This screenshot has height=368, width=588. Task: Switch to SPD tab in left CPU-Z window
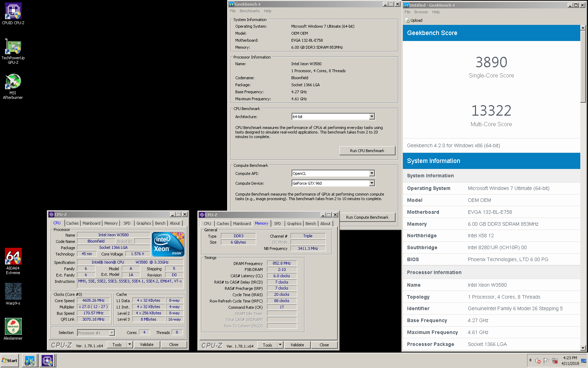[x=127, y=223]
